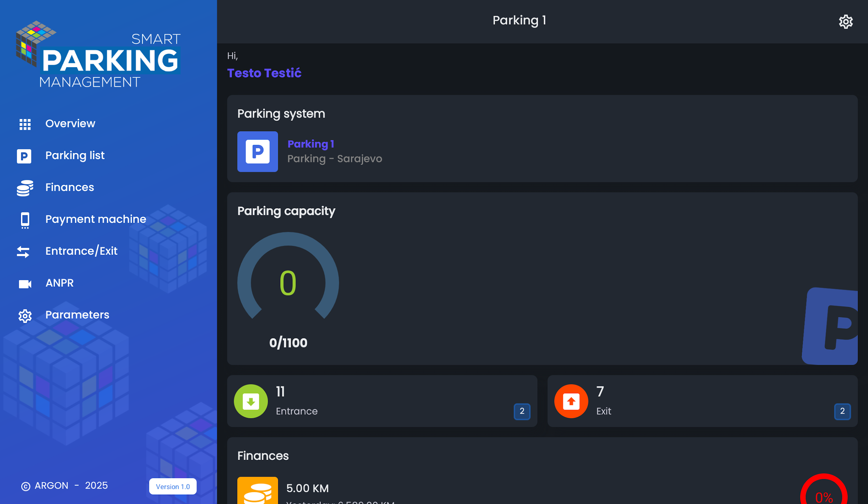Click the red Exit arrow icon
The height and width of the screenshot is (504, 868).
click(x=571, y=401)
